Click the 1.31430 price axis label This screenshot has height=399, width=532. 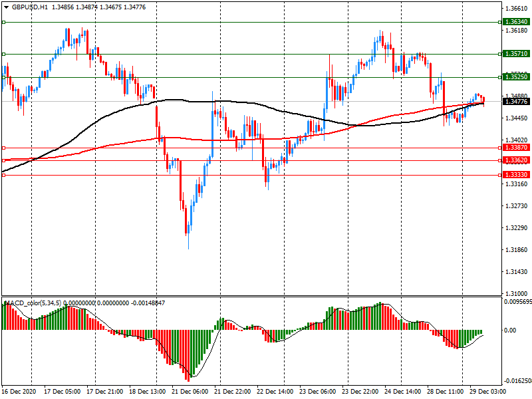[x=517, y=272]
